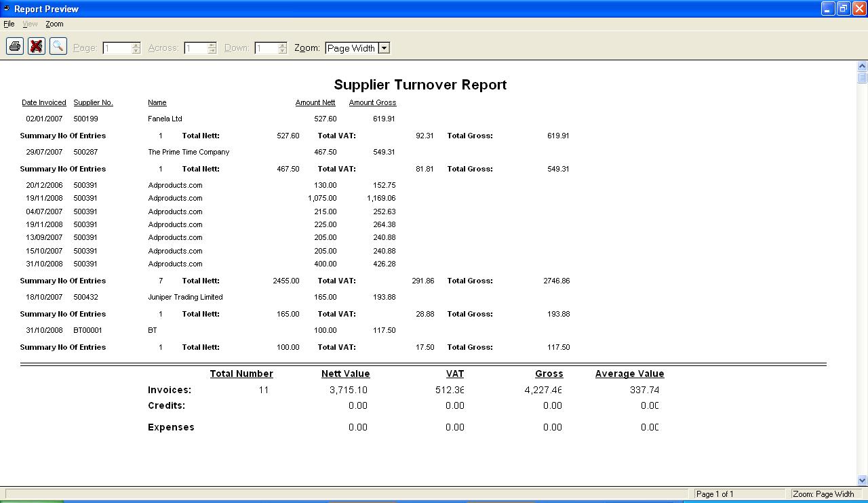Click supplier number 500432
The width and height of the screenshot is (868, 503).
[85, 297]
